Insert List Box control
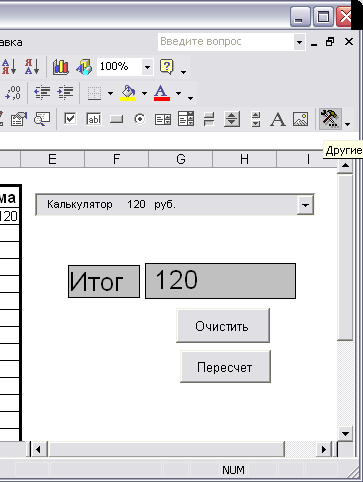 click(x=163, y=119)
